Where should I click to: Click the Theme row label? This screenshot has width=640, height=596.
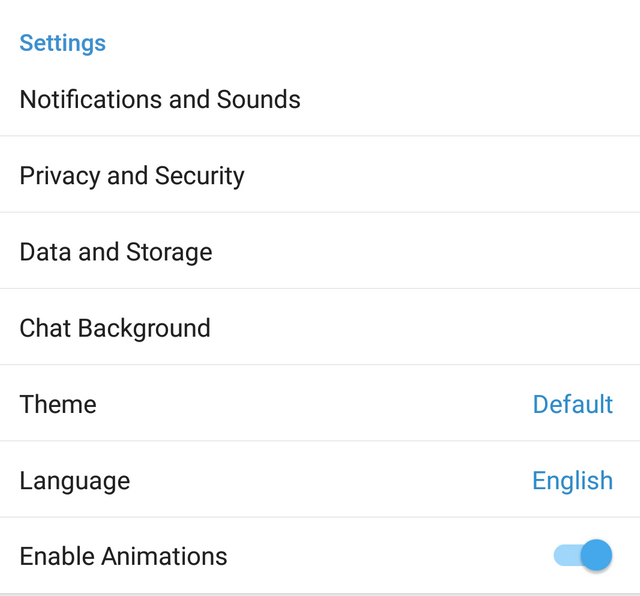pos(58,404)
